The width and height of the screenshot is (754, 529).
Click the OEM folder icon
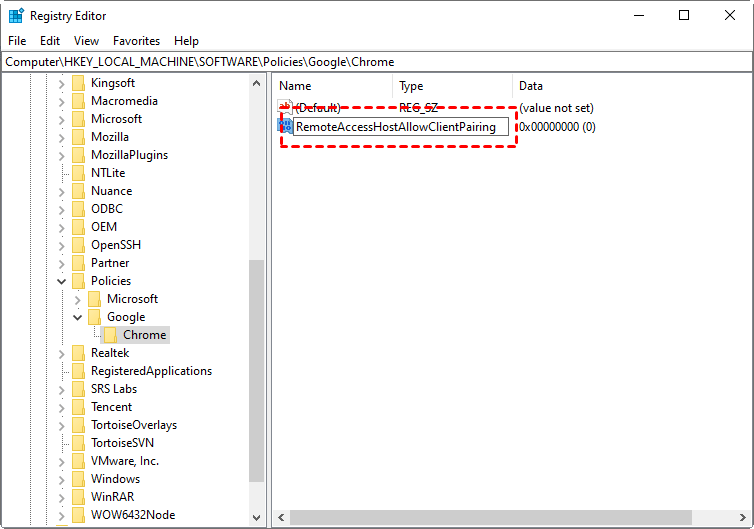point(78,227)
